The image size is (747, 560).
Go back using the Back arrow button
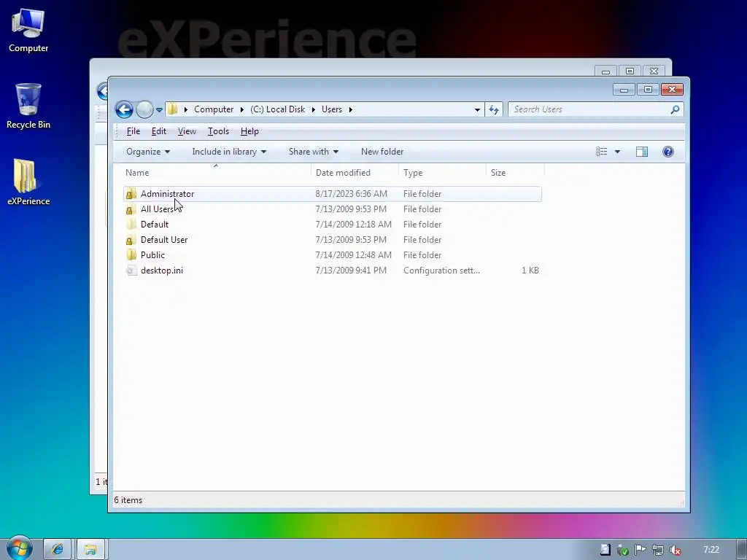[124, 109]
